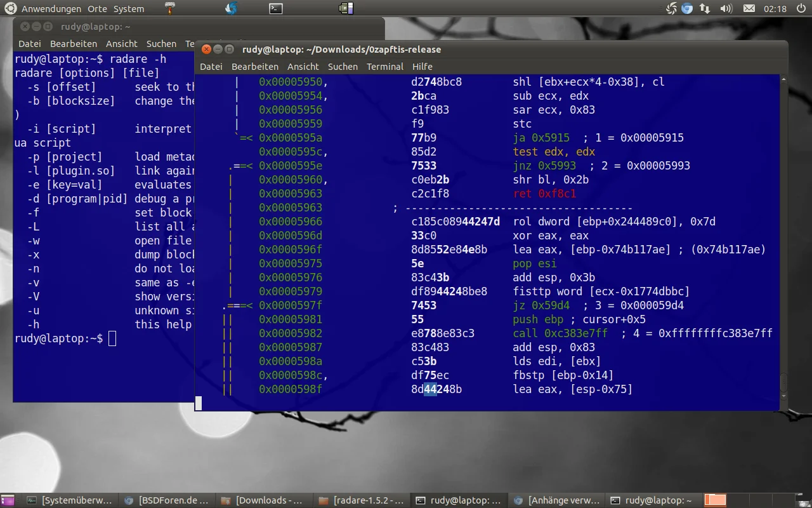
Task: Click the 'fisttp word [ecx-0x1774dbbc]' instruction
Action: (601, 291)
